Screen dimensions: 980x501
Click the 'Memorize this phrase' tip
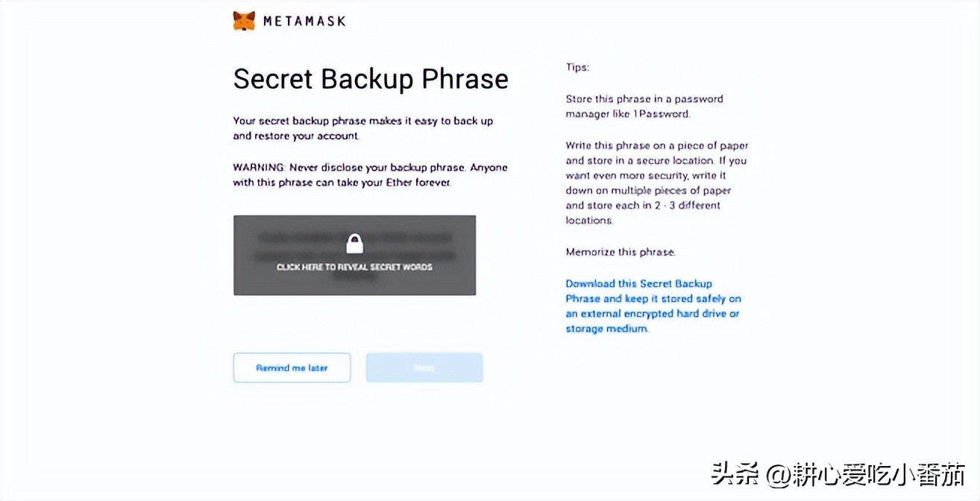click(620, 252)
